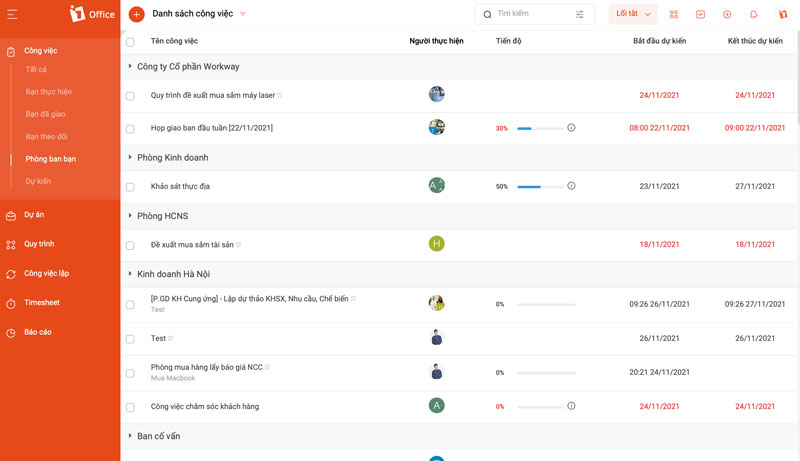Viewport: 800px width, 461px height.
Task: Open the search filter settings icon
Action: pos(580,14)
